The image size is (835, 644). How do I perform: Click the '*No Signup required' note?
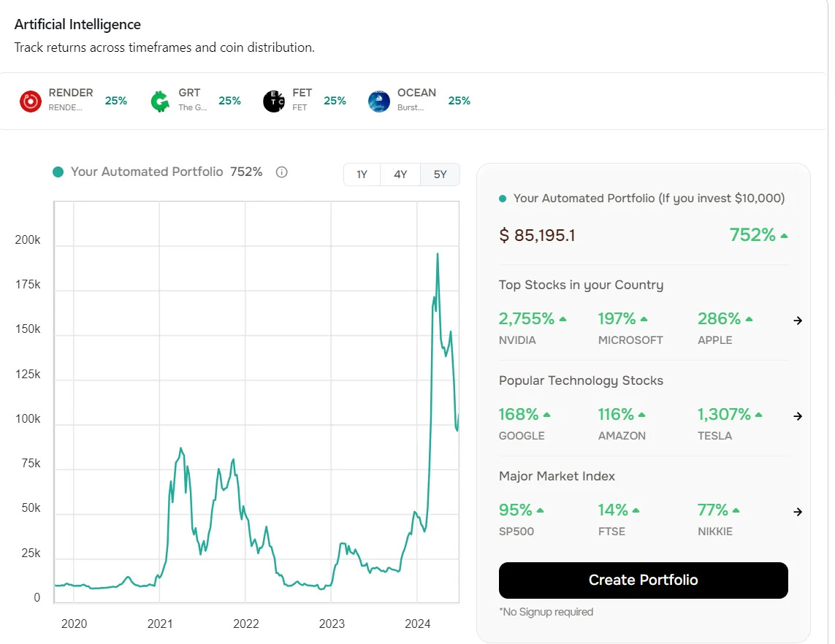click(x=546, y=612)
